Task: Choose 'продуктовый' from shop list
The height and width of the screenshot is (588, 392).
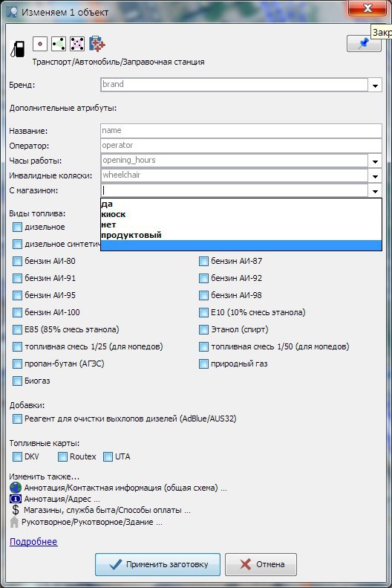Action: tap(241, 235)
